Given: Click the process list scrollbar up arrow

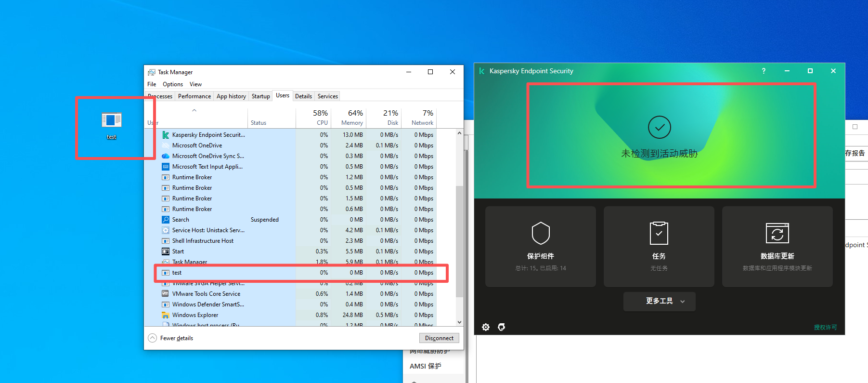Looking at the screenshot, I should click(459, 133).
